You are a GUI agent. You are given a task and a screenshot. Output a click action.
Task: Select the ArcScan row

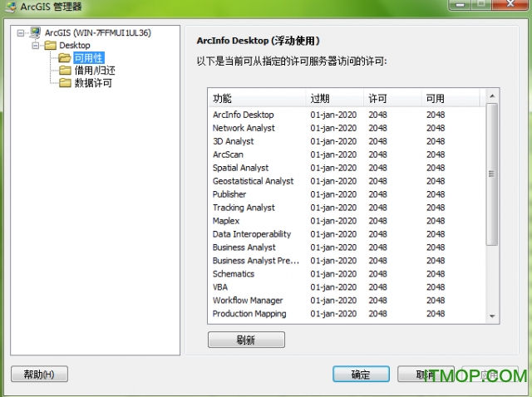click(346, 154)
